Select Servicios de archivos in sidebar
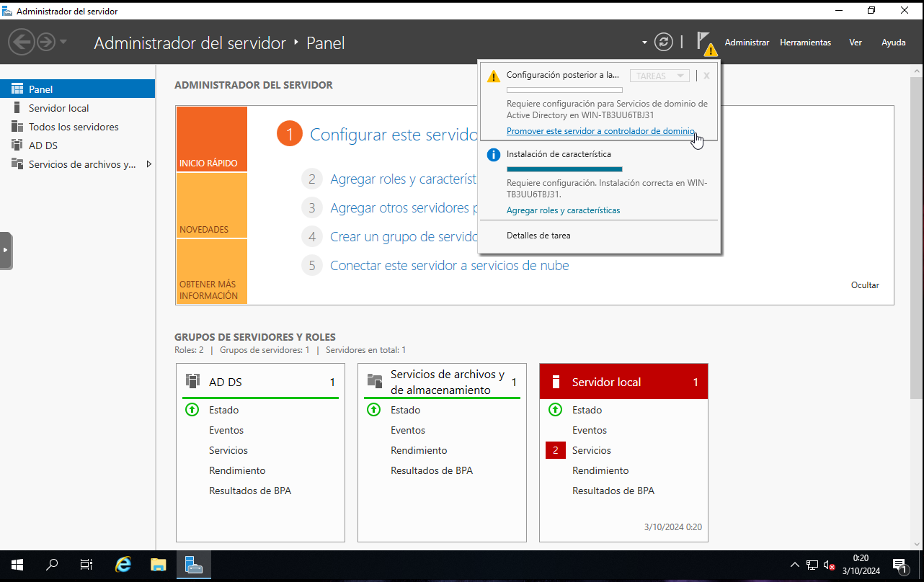Viewport: 924px width, 582px height. (x=78, y=164)
